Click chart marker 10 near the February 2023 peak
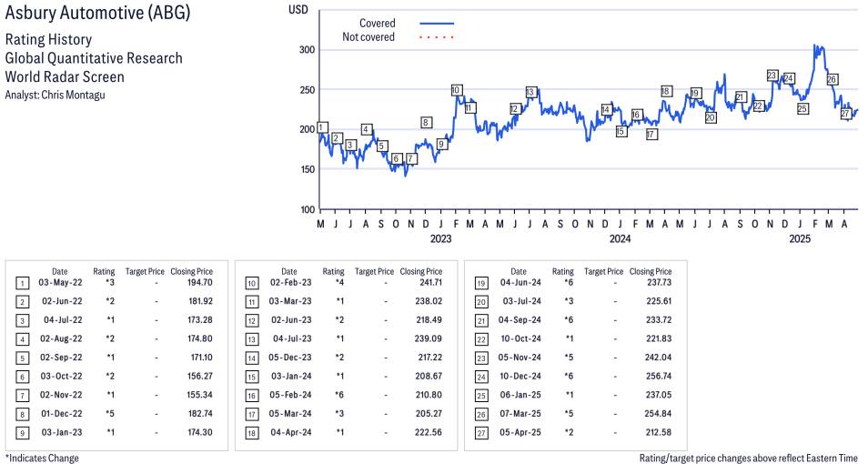The width and height of the screenshot is (868, 464). (456, 90)
